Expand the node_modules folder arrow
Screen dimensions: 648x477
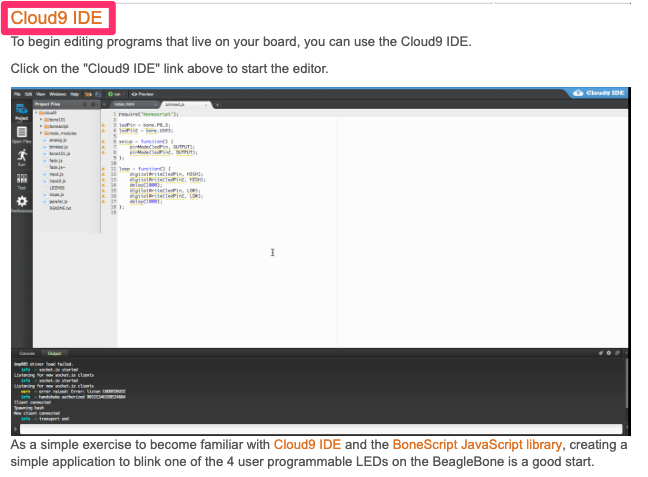(41, 133)
